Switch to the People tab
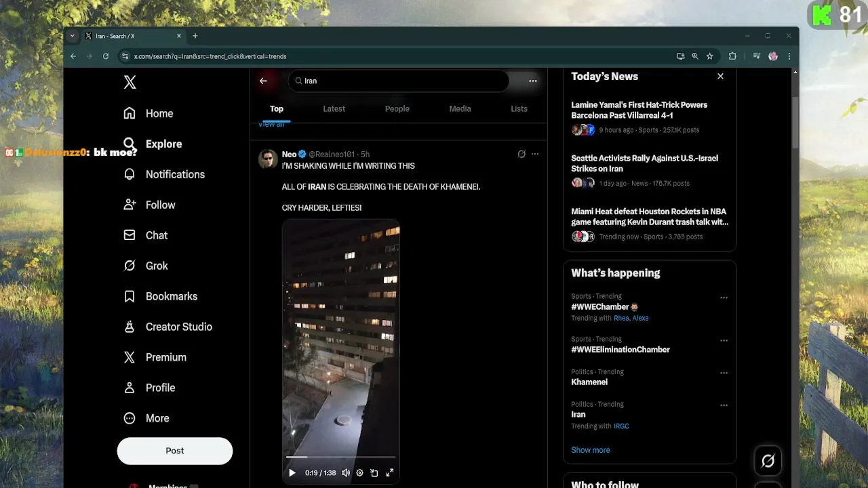868x488 pixels. click(x=397, y=108)
